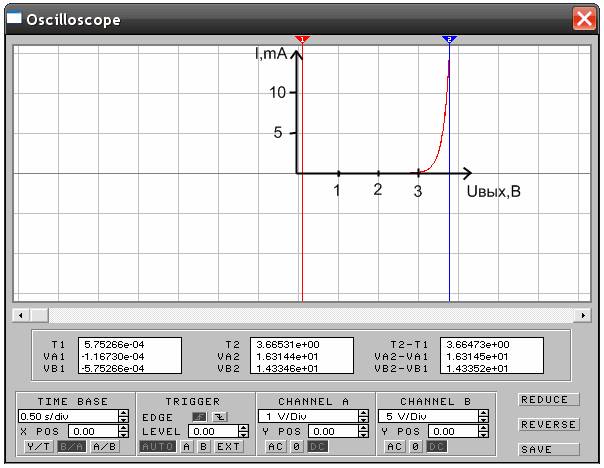Choose trigger source EXT
Screen dimensions: 604x468
pyautogui.click(x=229, y=446)
